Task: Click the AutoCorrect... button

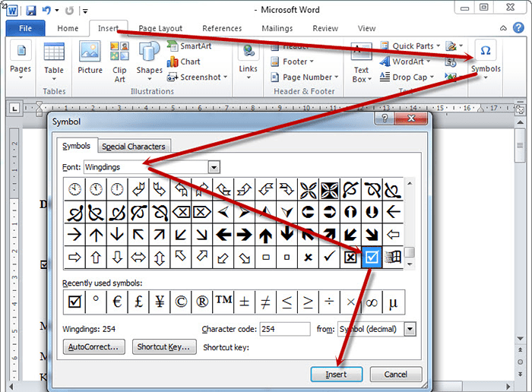Action: (x=94, y=347)
